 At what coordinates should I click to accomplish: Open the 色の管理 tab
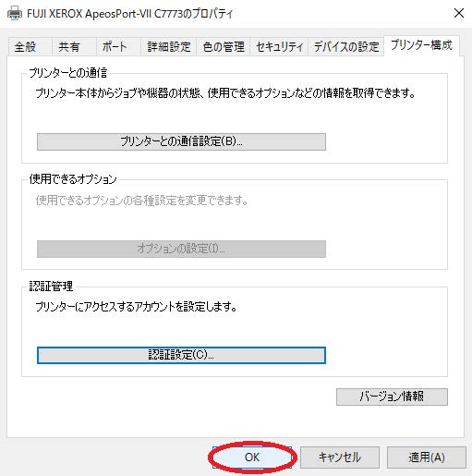click(223, 47)
